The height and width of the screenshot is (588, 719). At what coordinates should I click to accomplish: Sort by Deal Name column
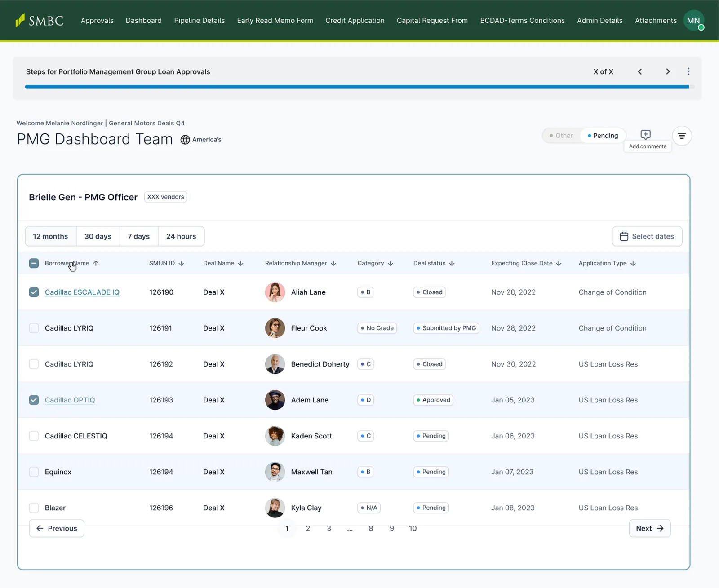click(223, 263)
